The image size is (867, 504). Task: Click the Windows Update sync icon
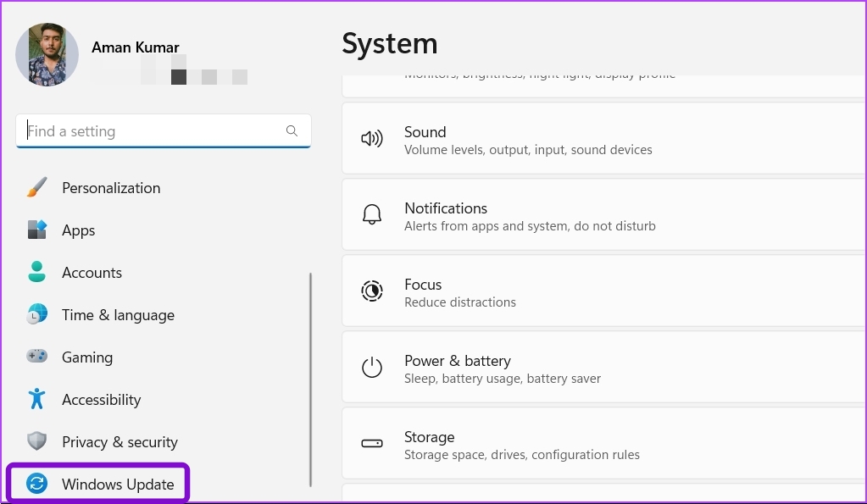(37, 484)
